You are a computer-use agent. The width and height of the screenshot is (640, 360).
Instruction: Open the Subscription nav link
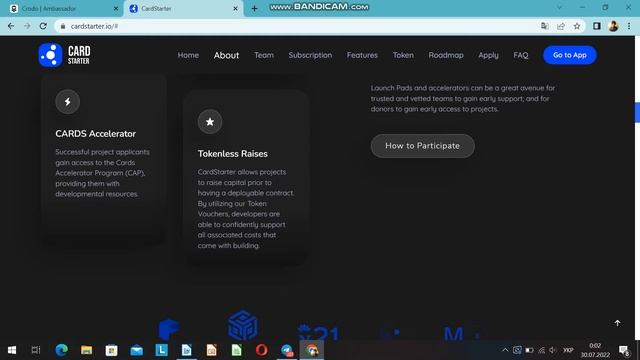310,55
